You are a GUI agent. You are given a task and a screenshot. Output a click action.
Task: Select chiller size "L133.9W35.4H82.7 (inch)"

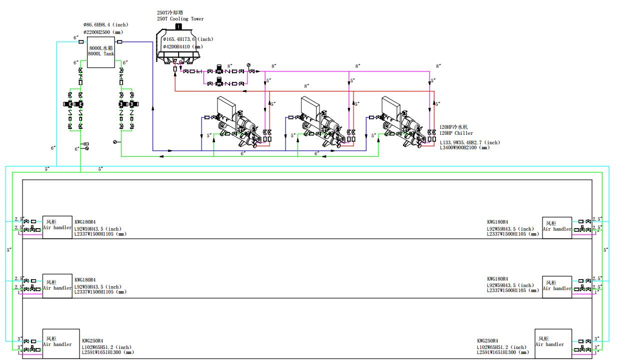tap(469, 142)
